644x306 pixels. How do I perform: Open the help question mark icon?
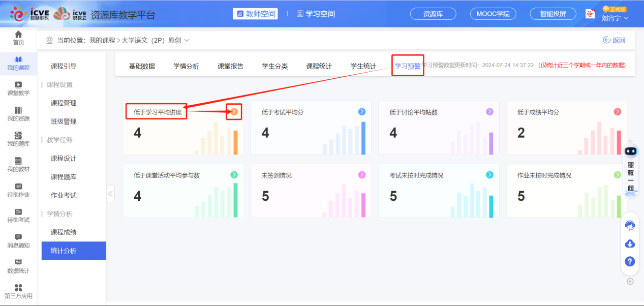coord(629,261)
